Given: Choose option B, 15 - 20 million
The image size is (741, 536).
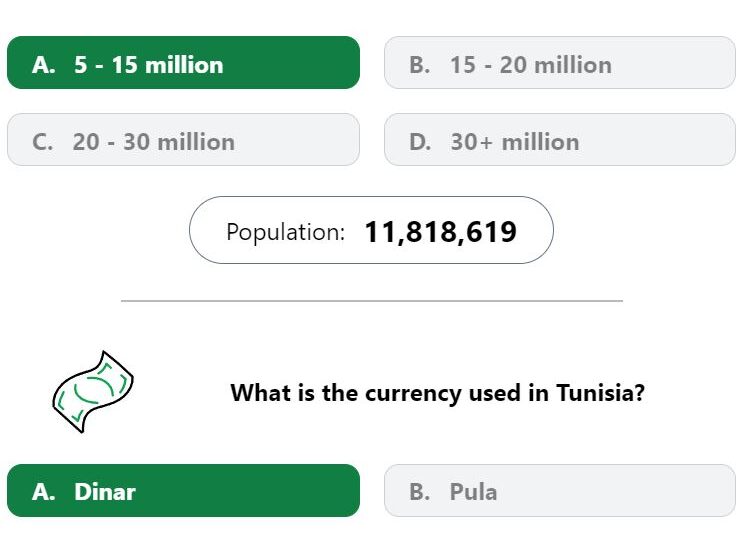Looking at the screenshot, I should [x=560, y=62].
